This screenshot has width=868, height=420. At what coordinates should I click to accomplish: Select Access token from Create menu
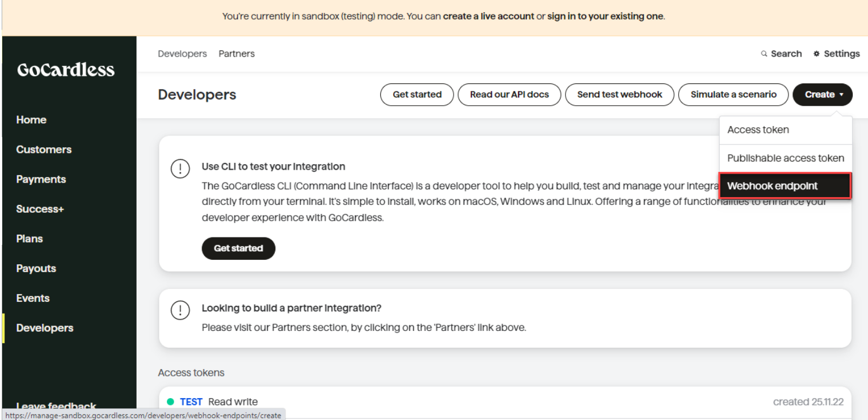(x=786, y=130)
